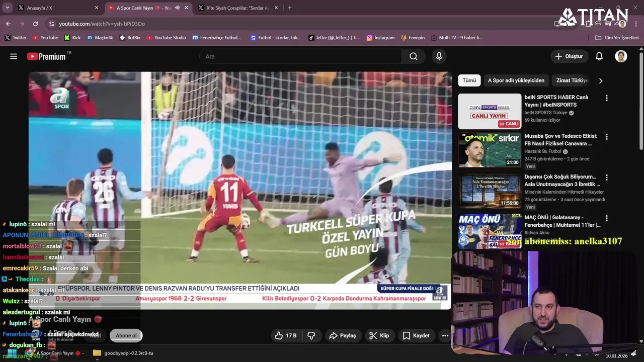
Task: Open Twitter bookmark
Action: pyautogui.click(x=15, y=38)
